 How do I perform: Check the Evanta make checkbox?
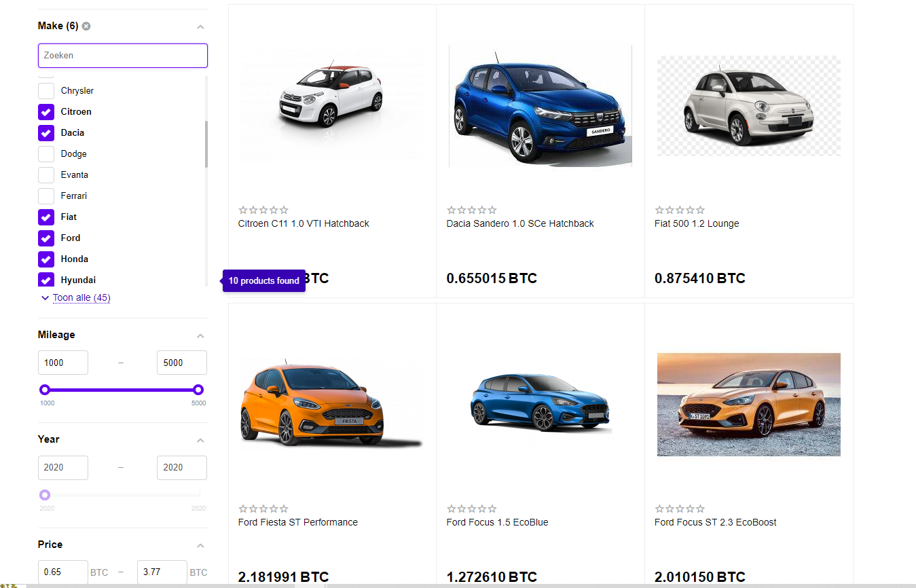[x=46, y=174]
